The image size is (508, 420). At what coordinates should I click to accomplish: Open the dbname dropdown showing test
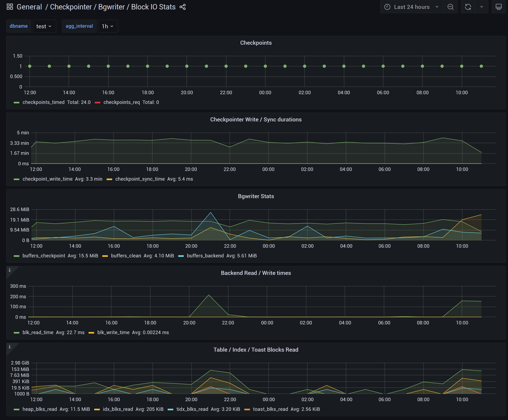44,26
